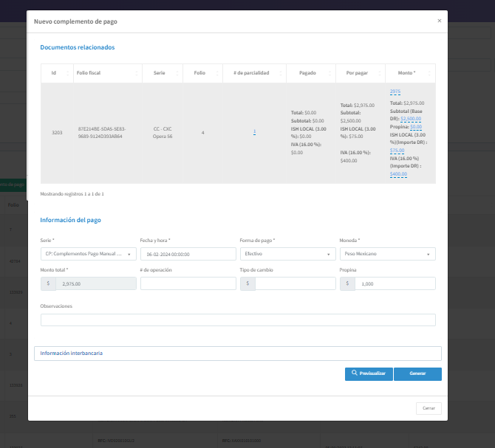This screenshot has height=448, width=495.
Task: Click the Documentos relacionados heading
Action: [x=78, y=47]
